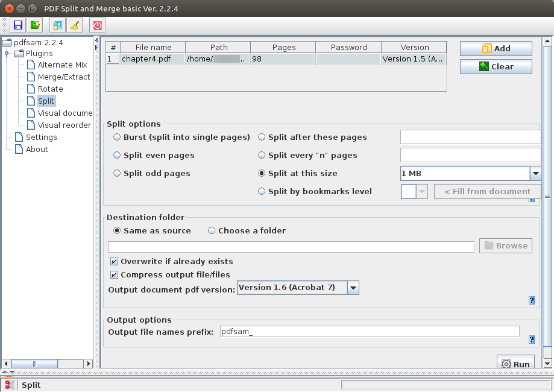This screenshot has height=392, width=554.
Task: Open Settings in the tree
Action: [42, 137]
